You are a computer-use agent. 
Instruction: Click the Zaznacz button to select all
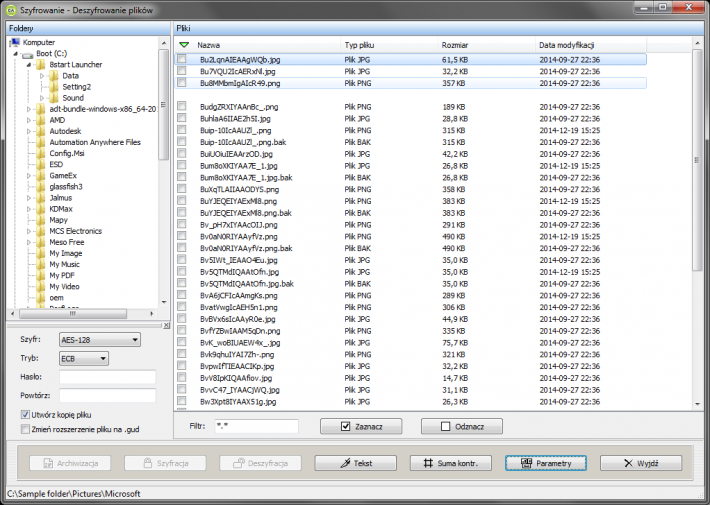(x=361, y=426)
